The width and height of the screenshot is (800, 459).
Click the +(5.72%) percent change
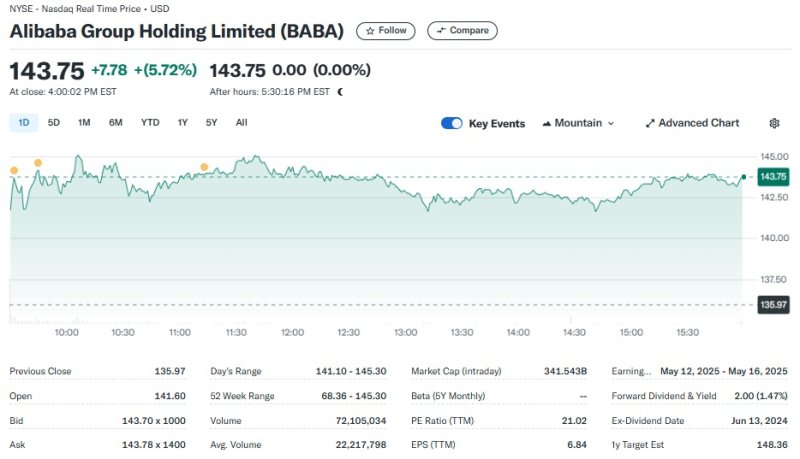(x=165, y=70)
